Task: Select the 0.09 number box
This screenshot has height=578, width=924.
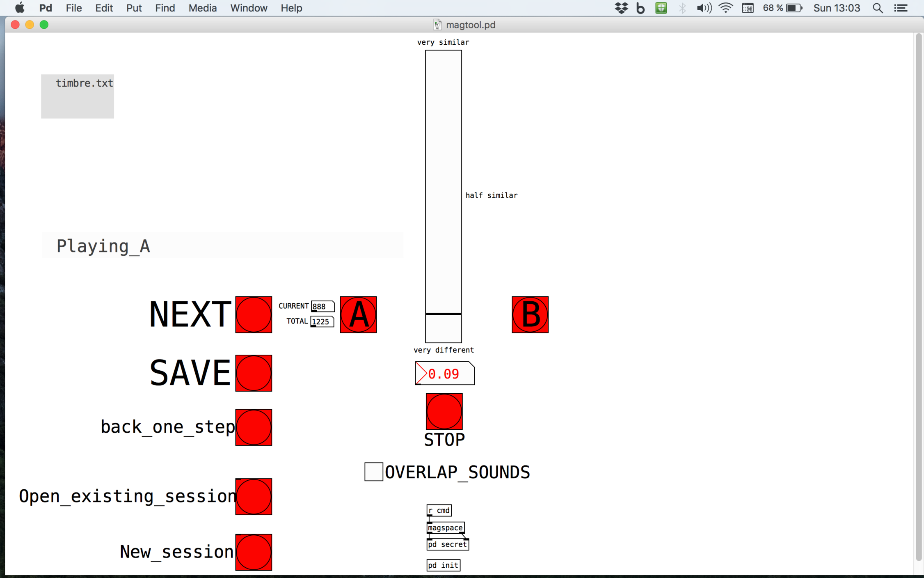Action: tap(444, 373)
